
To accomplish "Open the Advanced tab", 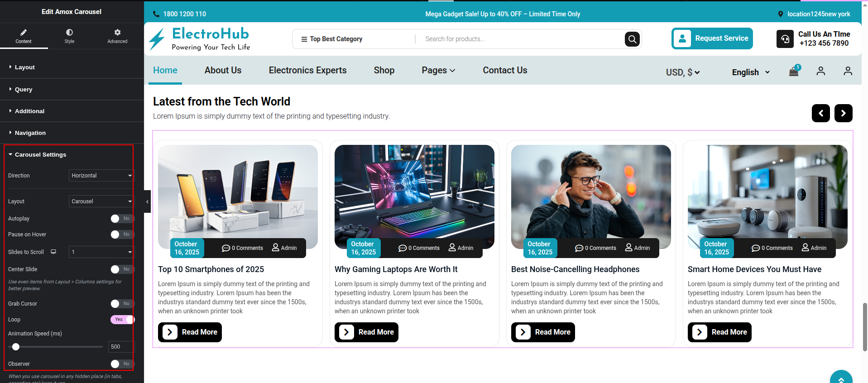I will (117, 36).
